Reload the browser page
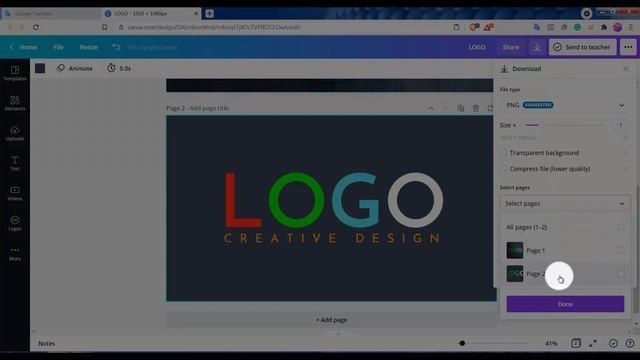This screenshot has height=360, width=640. pos(36,27)
